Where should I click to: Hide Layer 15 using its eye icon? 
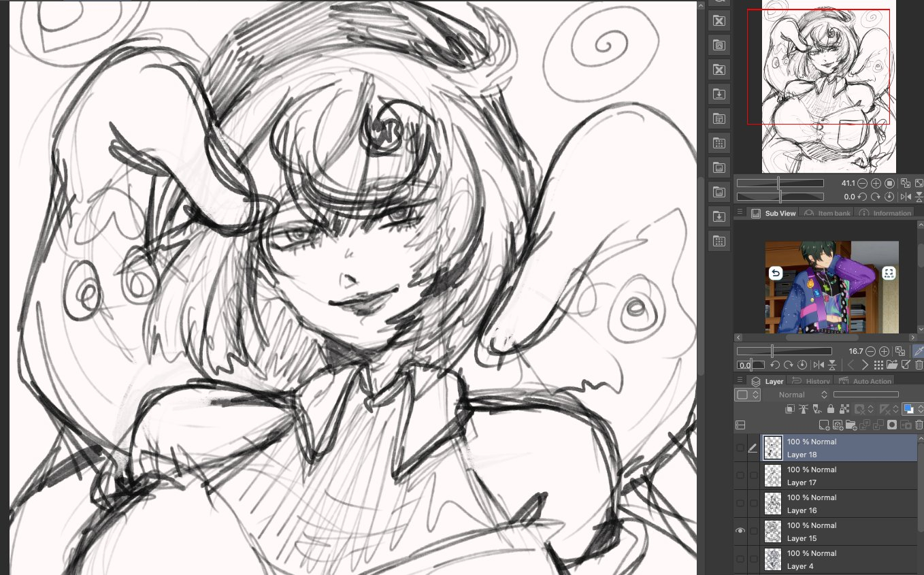tap(740, 531)
